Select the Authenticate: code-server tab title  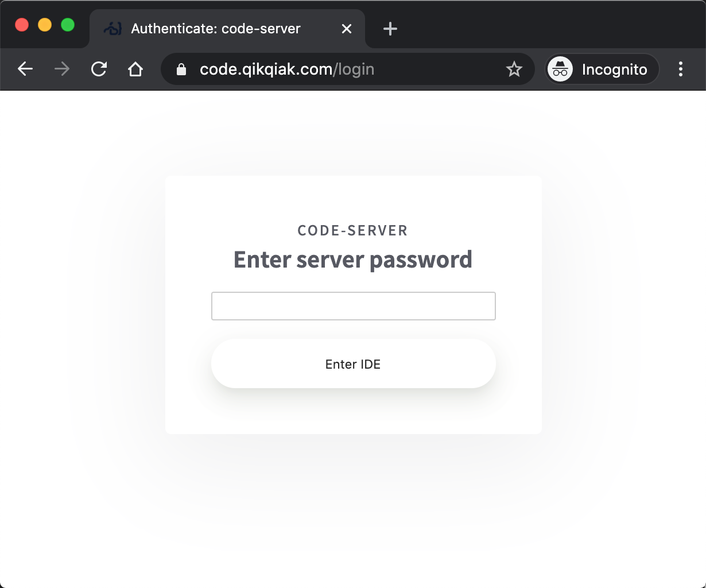coord(216,29)
